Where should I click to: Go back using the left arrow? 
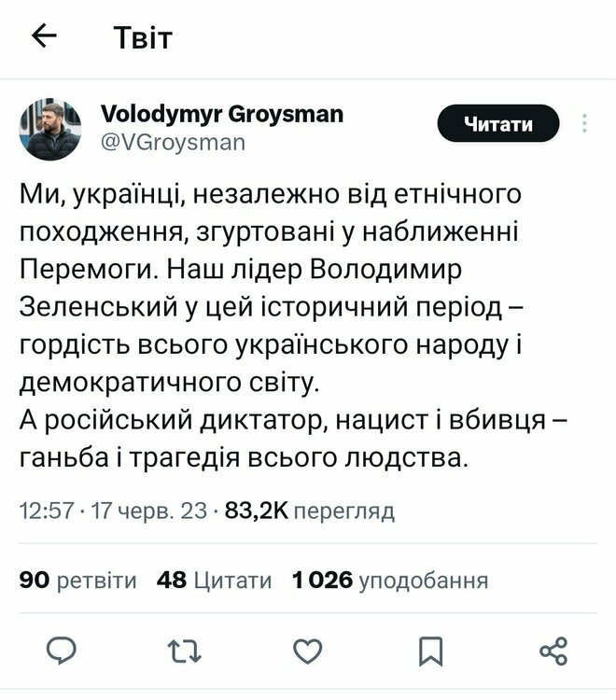tap(44, 36)
